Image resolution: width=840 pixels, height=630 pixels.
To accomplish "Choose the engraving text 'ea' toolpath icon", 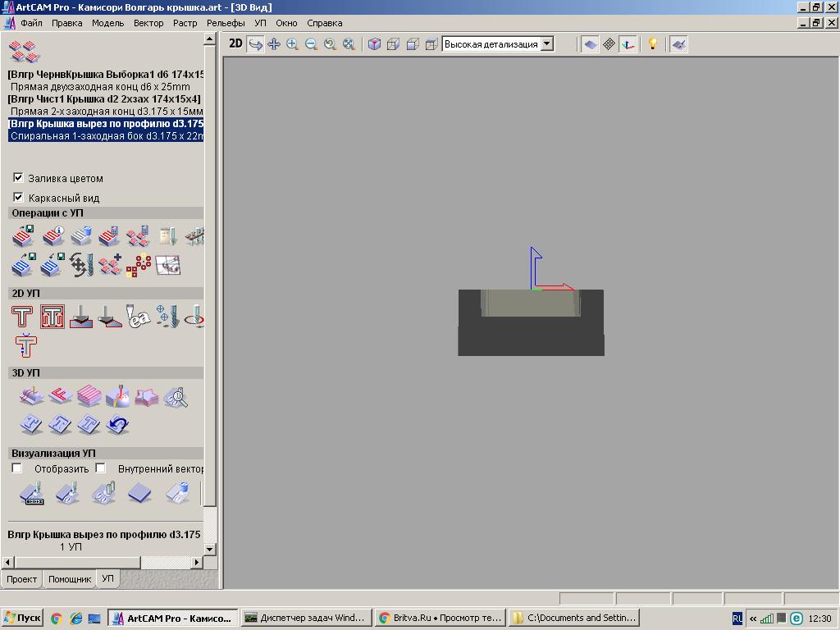I will pyautogui.click(x=139, y=317).
